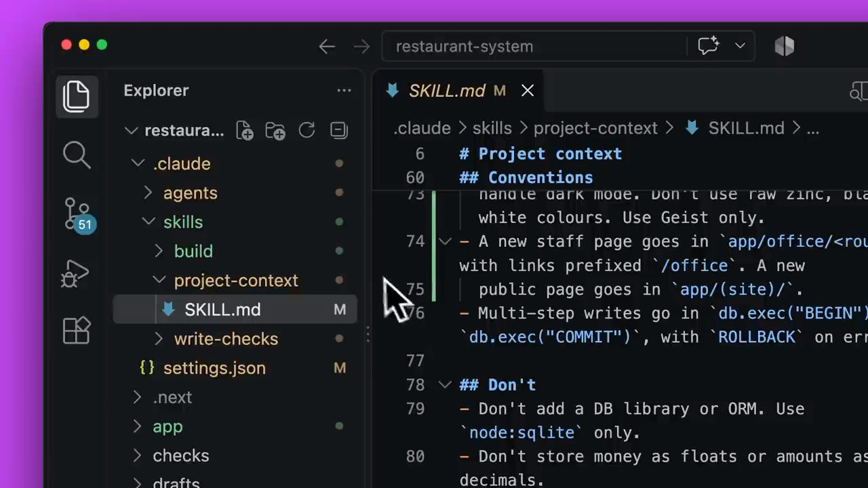Click the New File icon in Explorer

(x=244, y=130)
